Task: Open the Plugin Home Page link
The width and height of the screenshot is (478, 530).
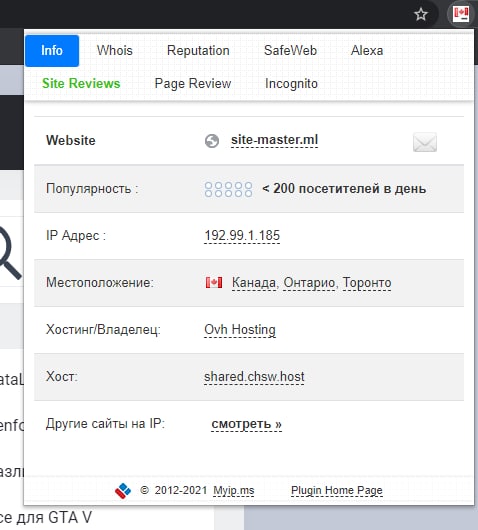Action: [x=337, y=490]
